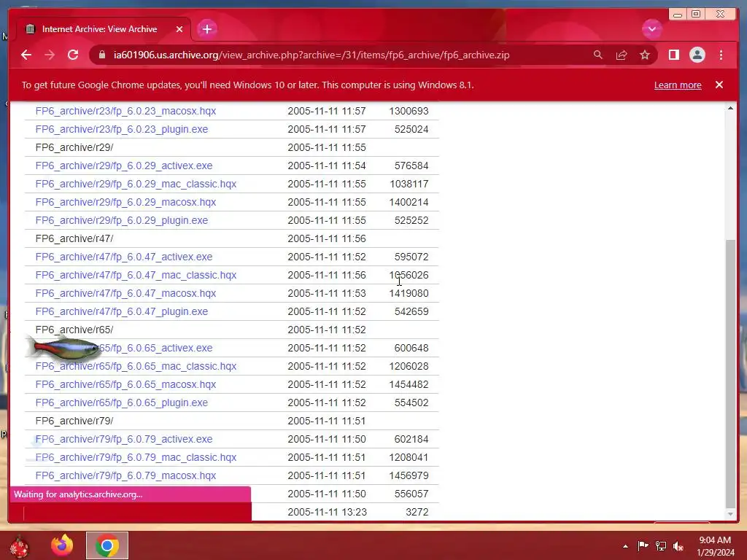Open the Chrome profile menu
The height and width of the screenshot is (560, 747).
click(697, 55)
